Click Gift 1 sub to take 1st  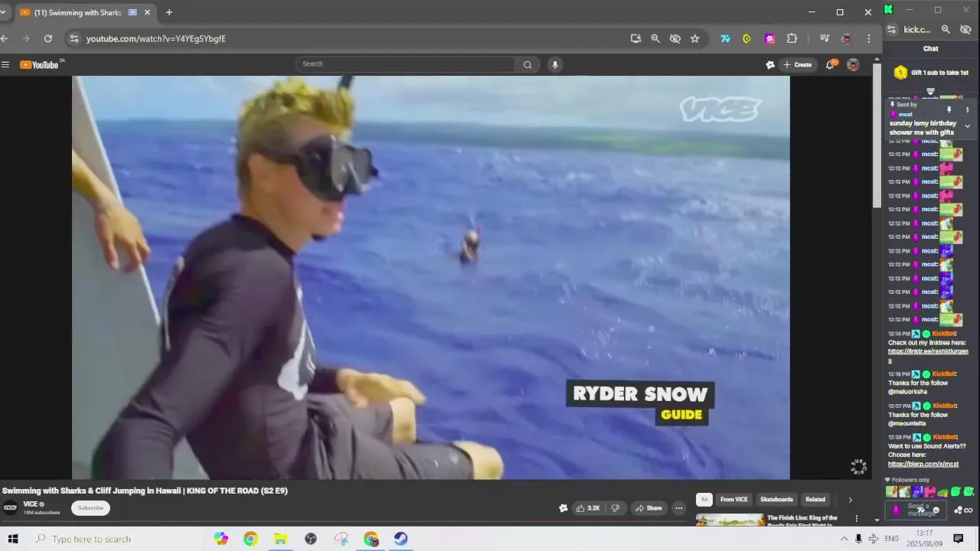pos(931,73)
